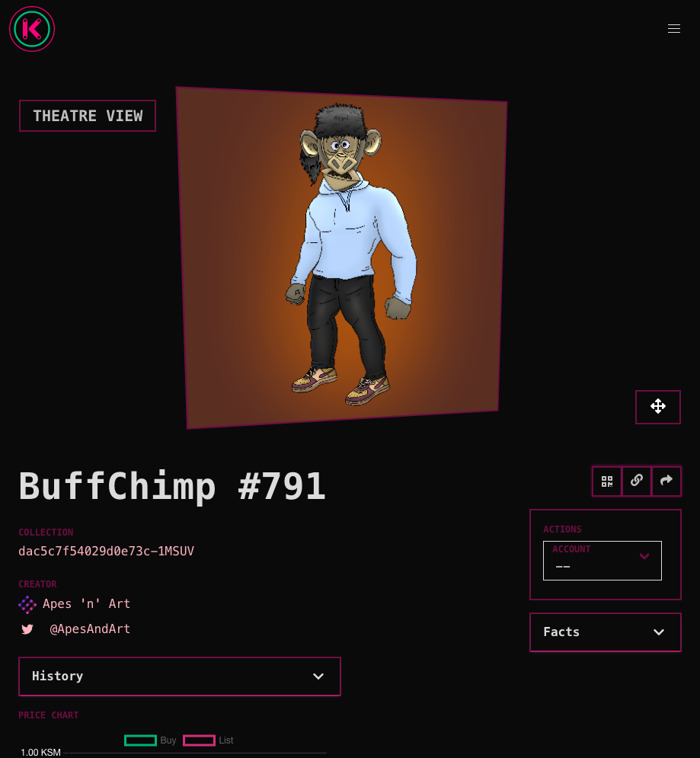
Task: Click the share arrow icon
Action: pos(666,481)
